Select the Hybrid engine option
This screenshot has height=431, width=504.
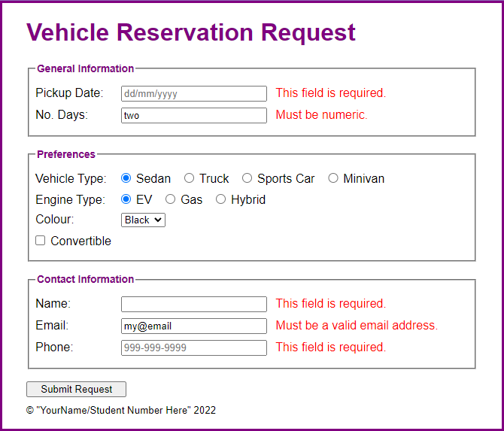(220, 199)
